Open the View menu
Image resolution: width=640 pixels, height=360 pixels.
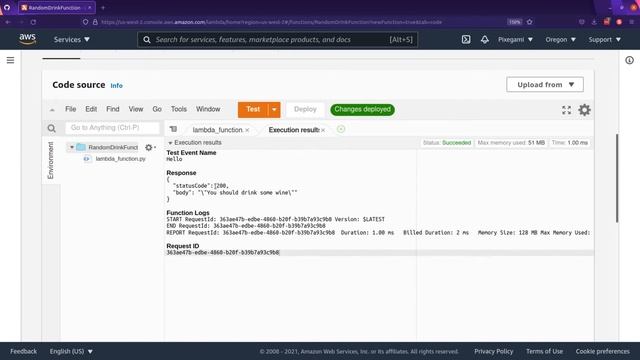136,109
